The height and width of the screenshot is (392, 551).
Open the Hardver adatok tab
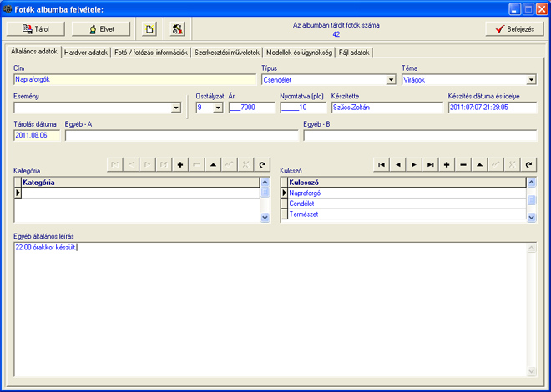pyautogui.click(x=86, y=53)
